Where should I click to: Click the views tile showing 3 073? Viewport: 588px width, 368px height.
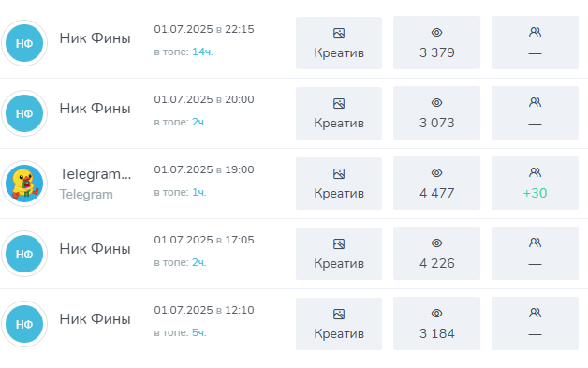coord(436,113)
